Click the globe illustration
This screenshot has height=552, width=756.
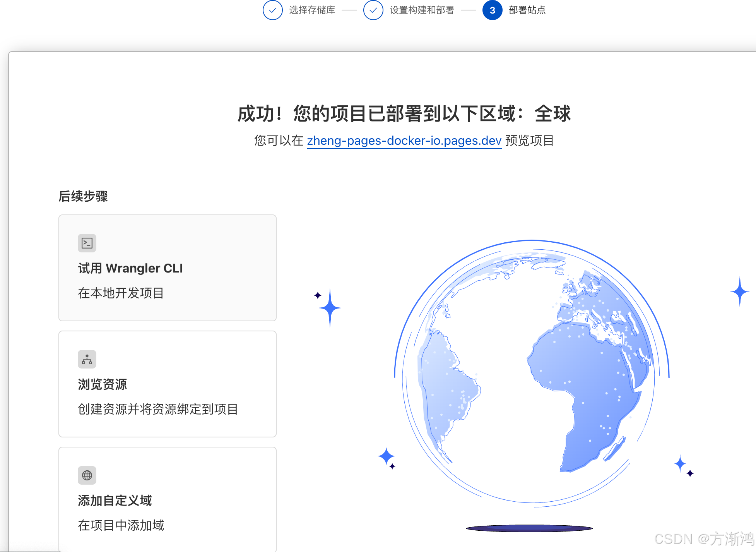[x=532, y=372]
